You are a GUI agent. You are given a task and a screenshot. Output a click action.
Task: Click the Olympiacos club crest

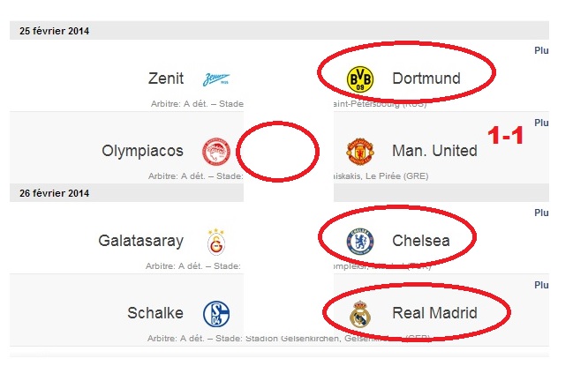point(216,152)
